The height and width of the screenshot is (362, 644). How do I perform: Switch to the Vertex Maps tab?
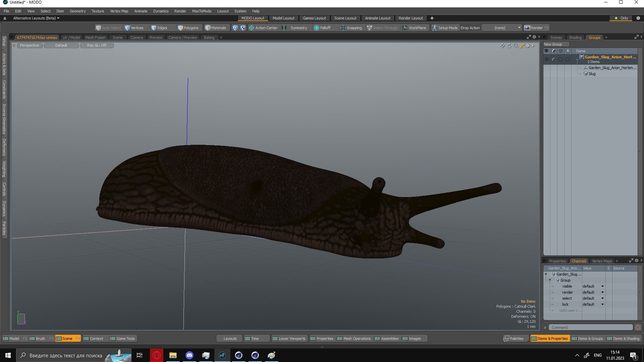coord(602,261)
